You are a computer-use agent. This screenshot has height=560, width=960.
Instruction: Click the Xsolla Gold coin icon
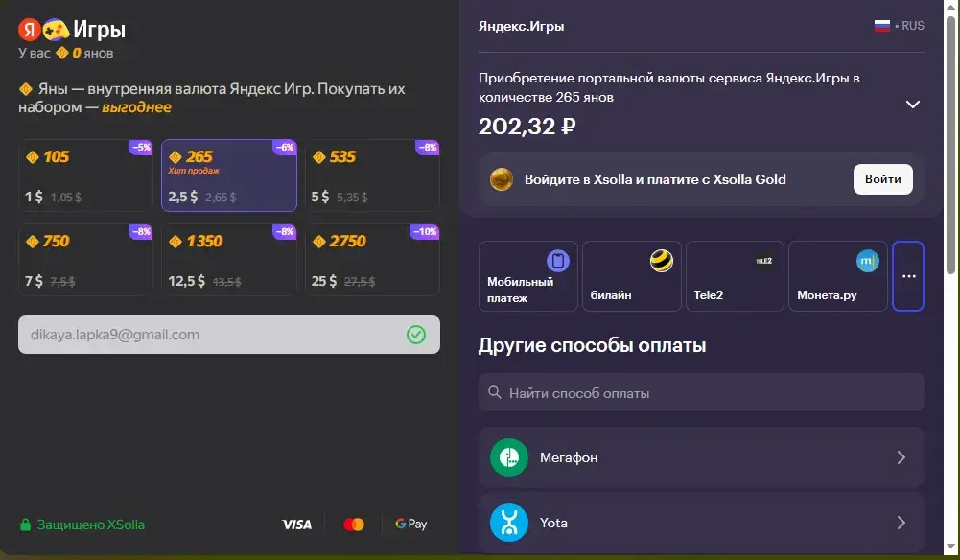502,179
